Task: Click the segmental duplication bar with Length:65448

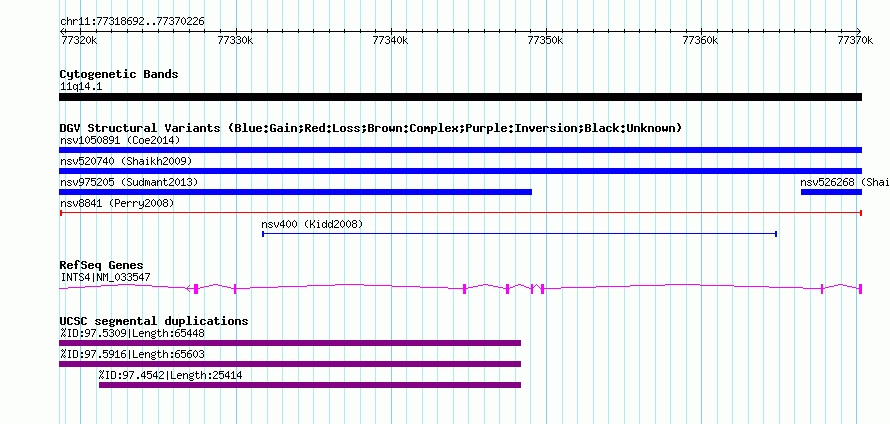Action: click(x=290, y=343)
